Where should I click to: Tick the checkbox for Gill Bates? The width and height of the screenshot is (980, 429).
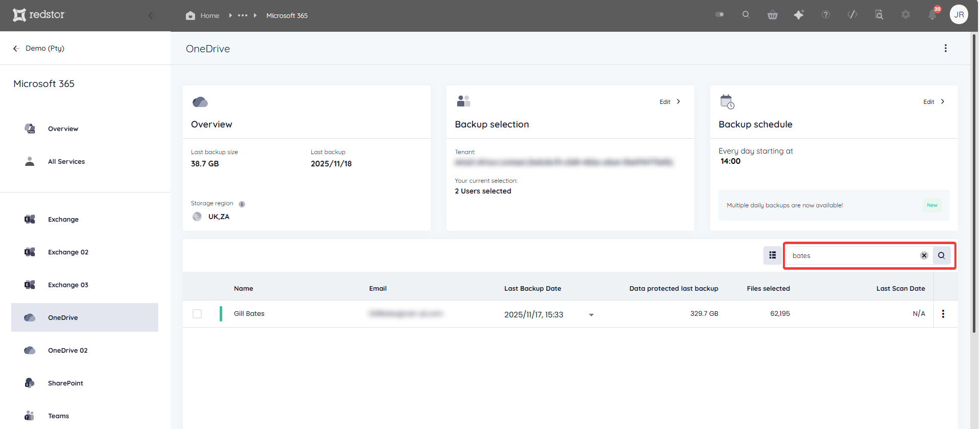[197, 314]
